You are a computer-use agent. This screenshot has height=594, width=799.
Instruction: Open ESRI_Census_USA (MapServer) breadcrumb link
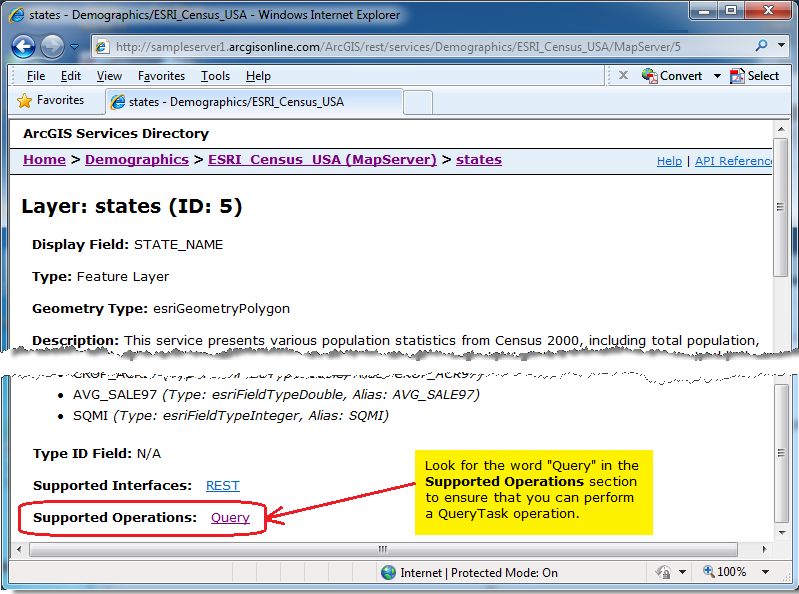[x=322, y=160]
